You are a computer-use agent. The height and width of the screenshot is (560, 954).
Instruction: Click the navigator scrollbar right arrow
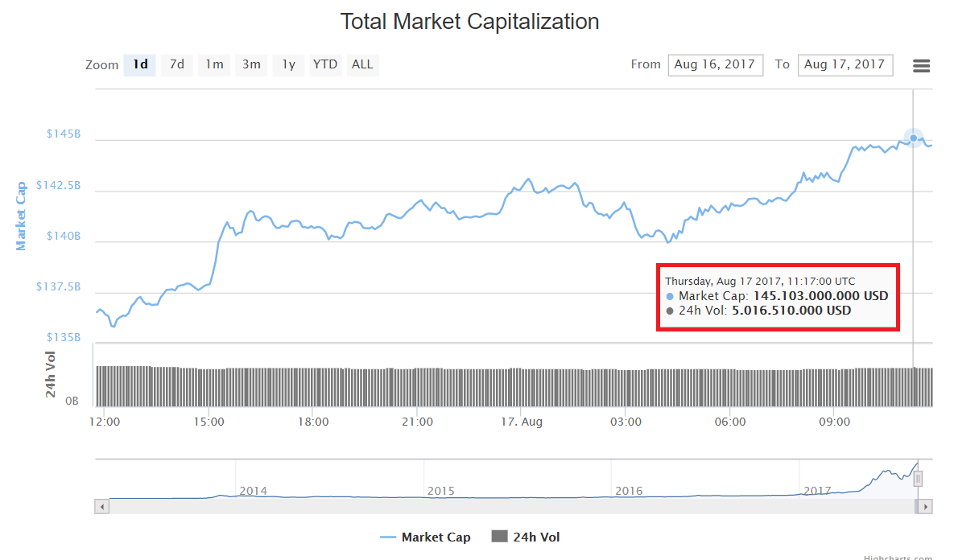pos(927,506)
